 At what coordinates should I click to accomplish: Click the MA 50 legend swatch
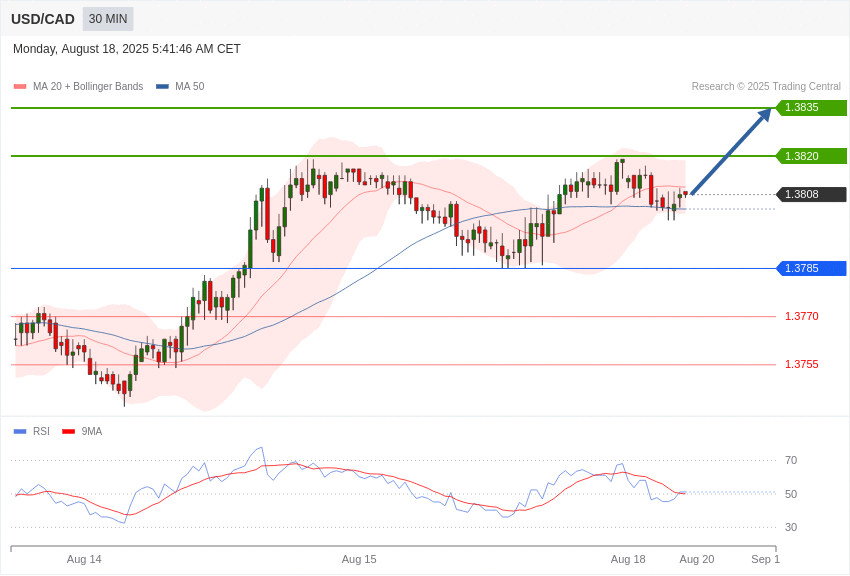tap(162, 87)
